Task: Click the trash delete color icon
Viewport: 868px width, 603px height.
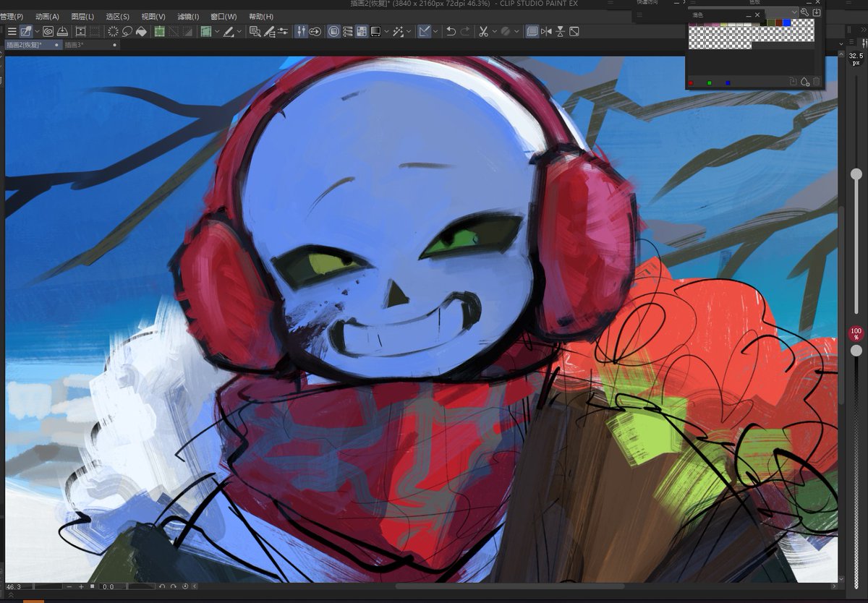Action: (x=816, y=82)
